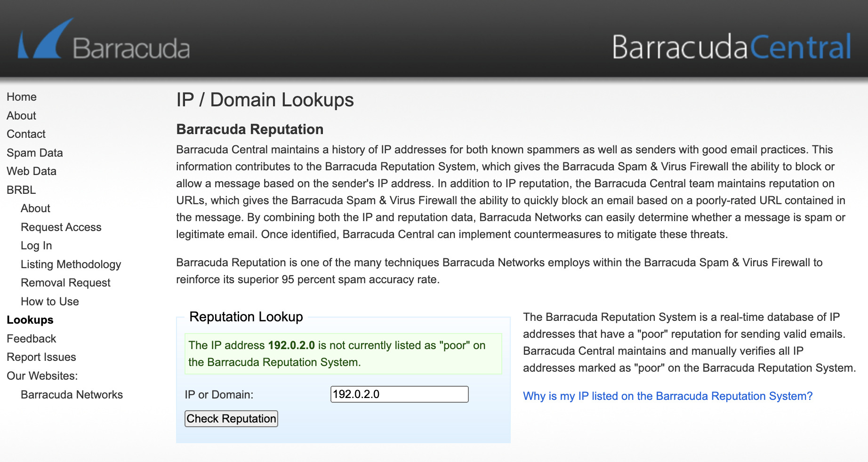Open the Contact page

[x=26, y=134]
